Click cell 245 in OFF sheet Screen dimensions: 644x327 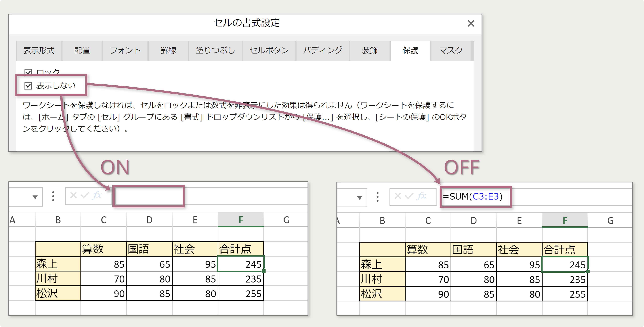(x=565, y=264)
